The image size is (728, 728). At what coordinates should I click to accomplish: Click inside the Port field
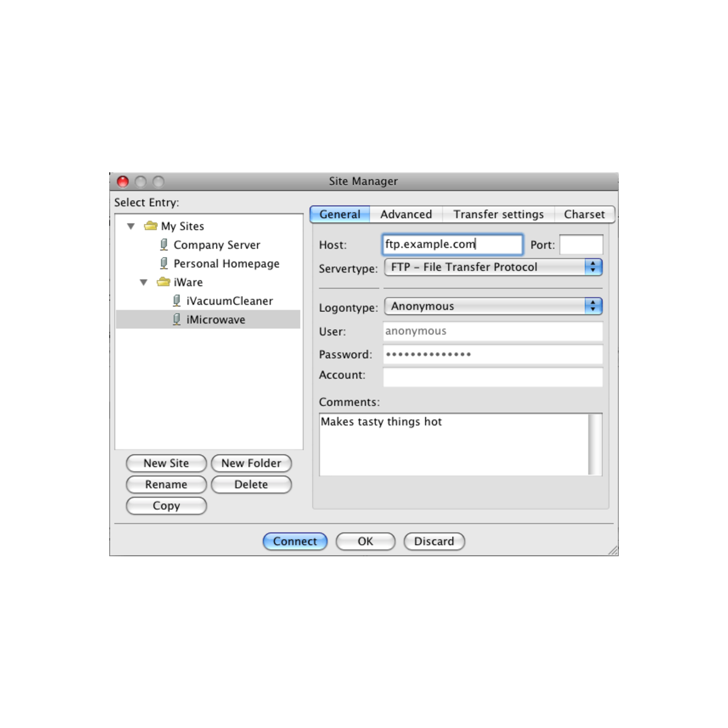pyautogui.click(x=580, y=244)
